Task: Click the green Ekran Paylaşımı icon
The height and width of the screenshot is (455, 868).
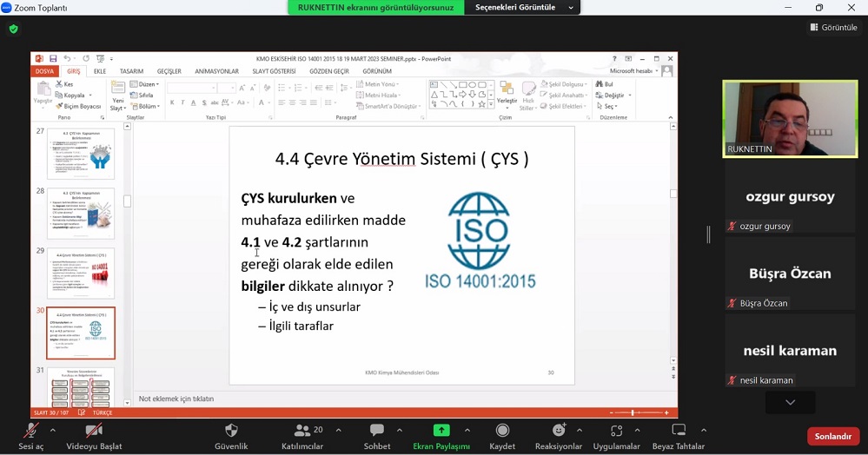Action: [441, 431]
